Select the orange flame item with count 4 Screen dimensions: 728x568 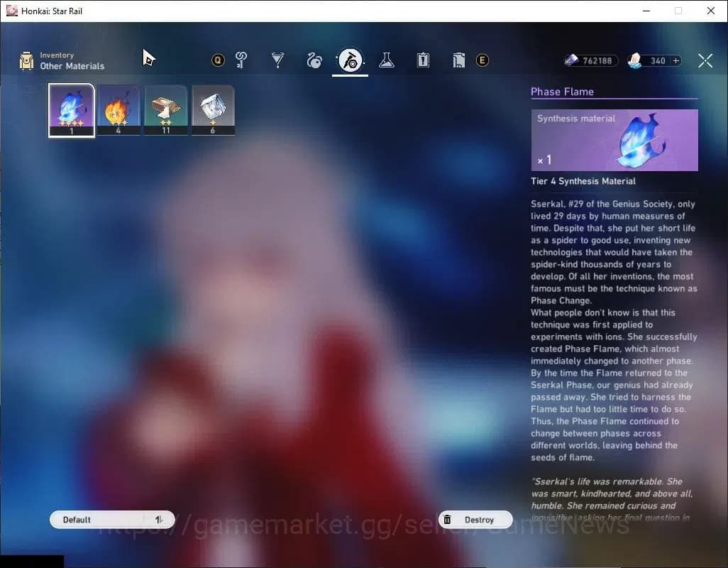(118, 110)
